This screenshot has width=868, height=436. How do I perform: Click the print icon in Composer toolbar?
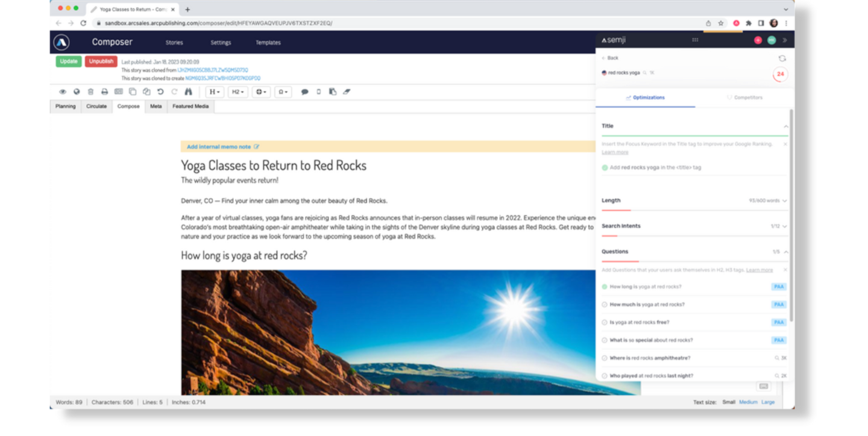[104, 92]
